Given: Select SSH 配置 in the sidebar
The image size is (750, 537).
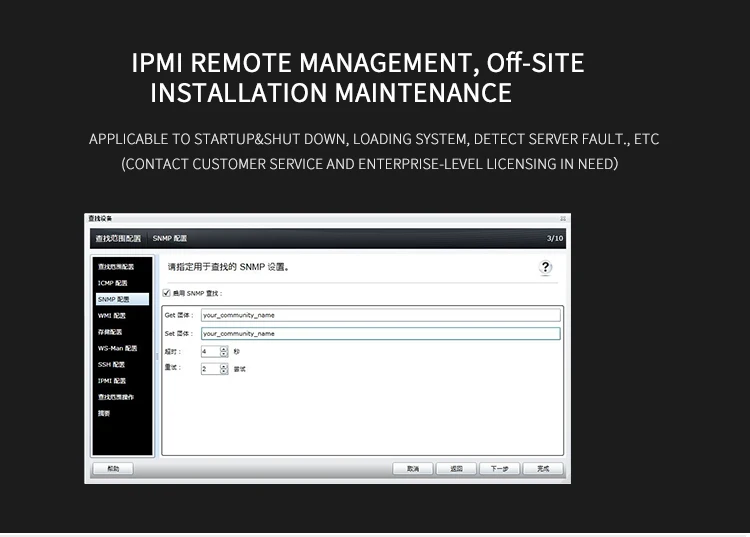Looking at the screenshot, I should 111,364.
